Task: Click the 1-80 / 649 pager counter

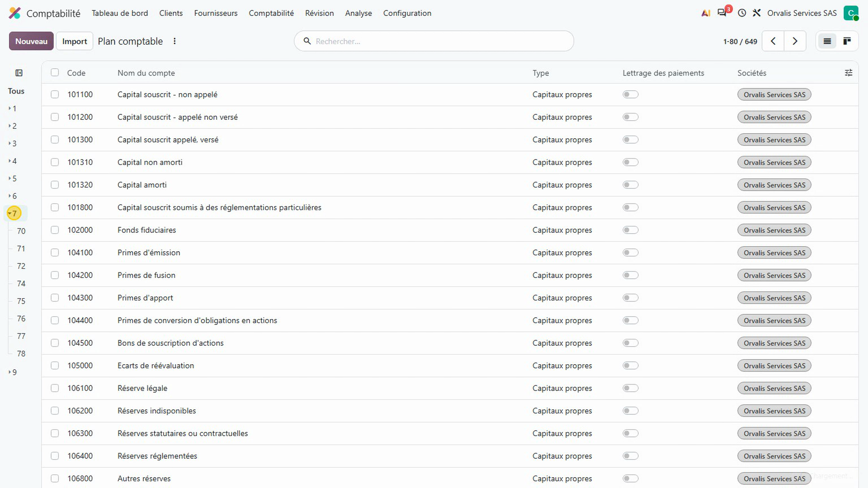Action: coord(740,41)
